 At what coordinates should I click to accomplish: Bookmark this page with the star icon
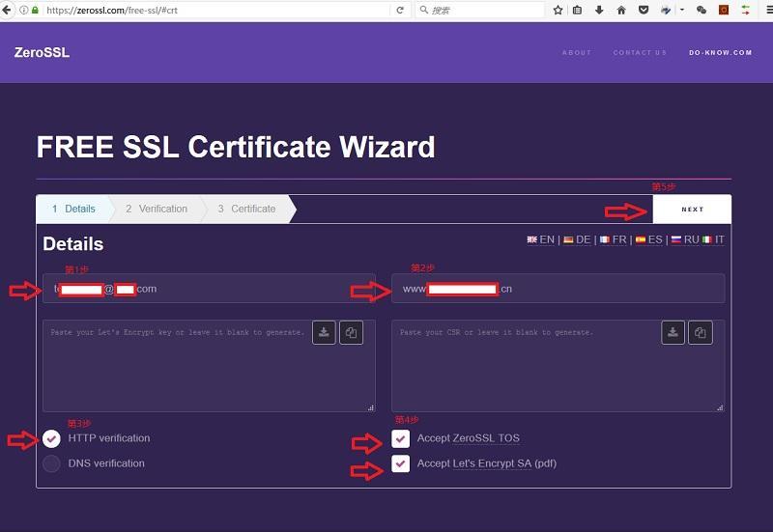click(558, 10)
